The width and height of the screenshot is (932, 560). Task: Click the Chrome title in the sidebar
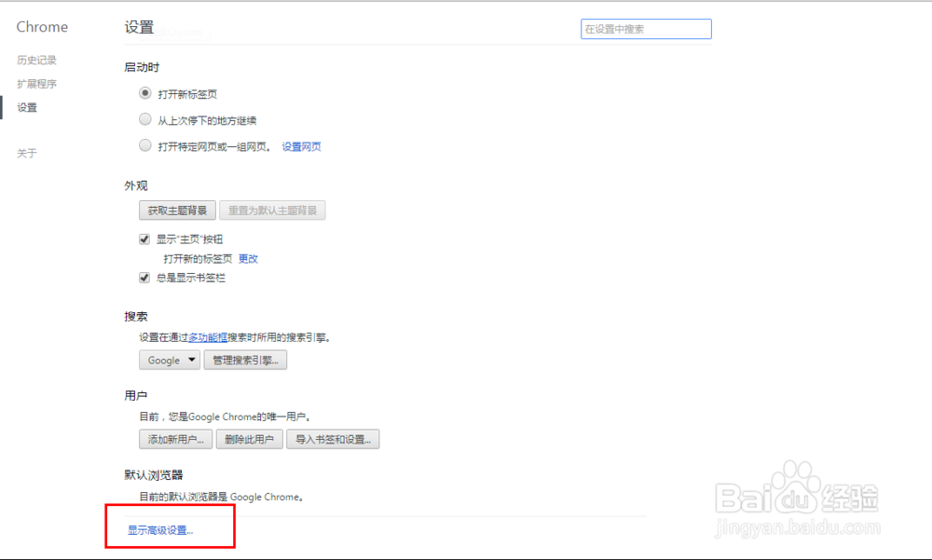(x=42, y=27)
